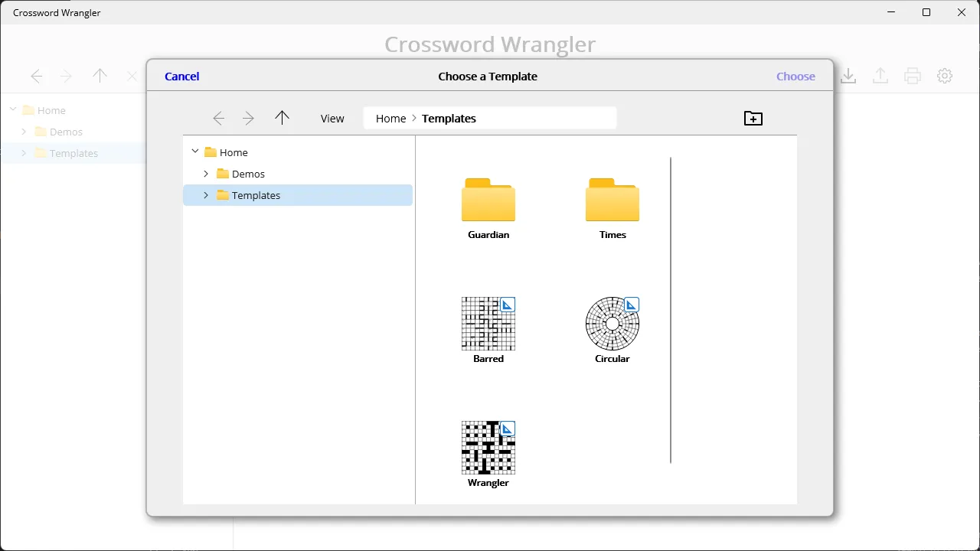Viewport: 980px width, 551px height.
Task: Click main window up arrow
Action: [100, 76]
